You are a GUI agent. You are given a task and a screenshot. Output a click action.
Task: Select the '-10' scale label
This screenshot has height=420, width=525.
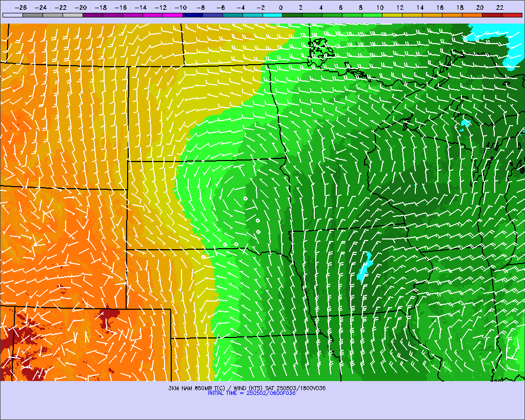pos(181,7)
